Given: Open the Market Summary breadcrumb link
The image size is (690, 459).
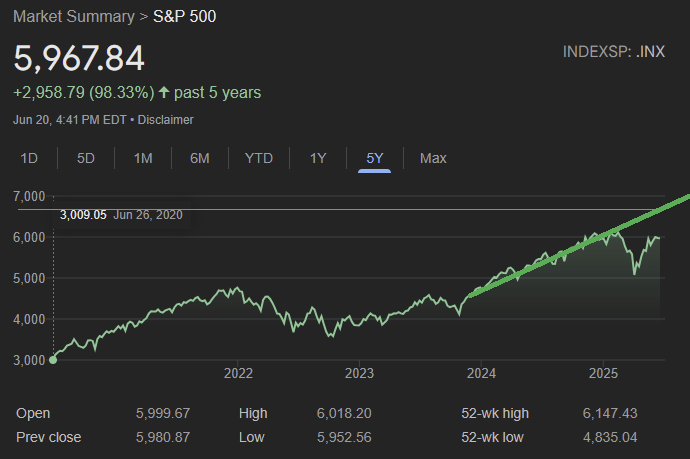Looking at the screenshot, I should tap(74, 17).
